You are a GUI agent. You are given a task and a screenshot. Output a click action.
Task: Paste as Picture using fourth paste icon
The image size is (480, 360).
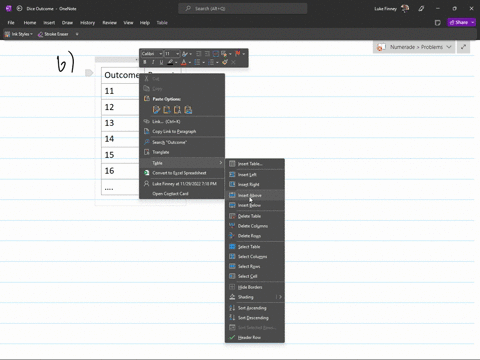[188, 110]
